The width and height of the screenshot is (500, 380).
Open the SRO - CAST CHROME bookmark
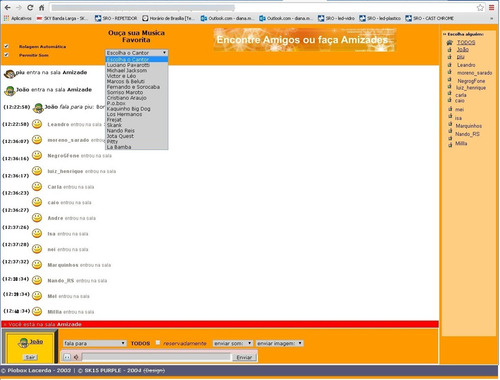click(430, 18)
